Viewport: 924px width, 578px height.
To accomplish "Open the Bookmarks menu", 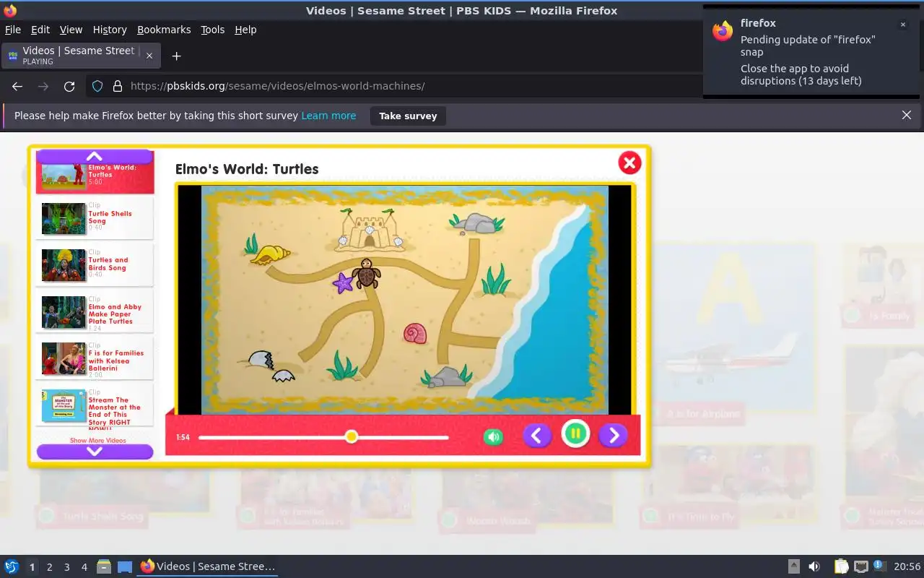I will point(164,30).
